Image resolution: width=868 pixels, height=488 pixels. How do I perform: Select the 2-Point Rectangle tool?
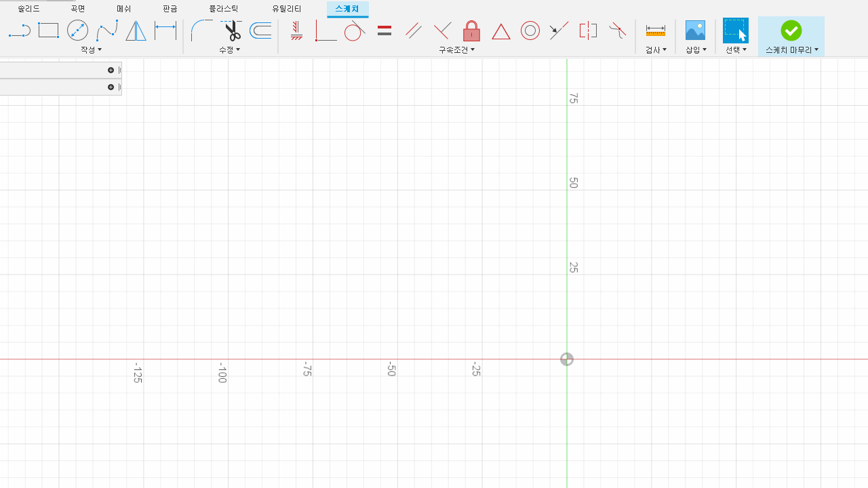(49, 30)
